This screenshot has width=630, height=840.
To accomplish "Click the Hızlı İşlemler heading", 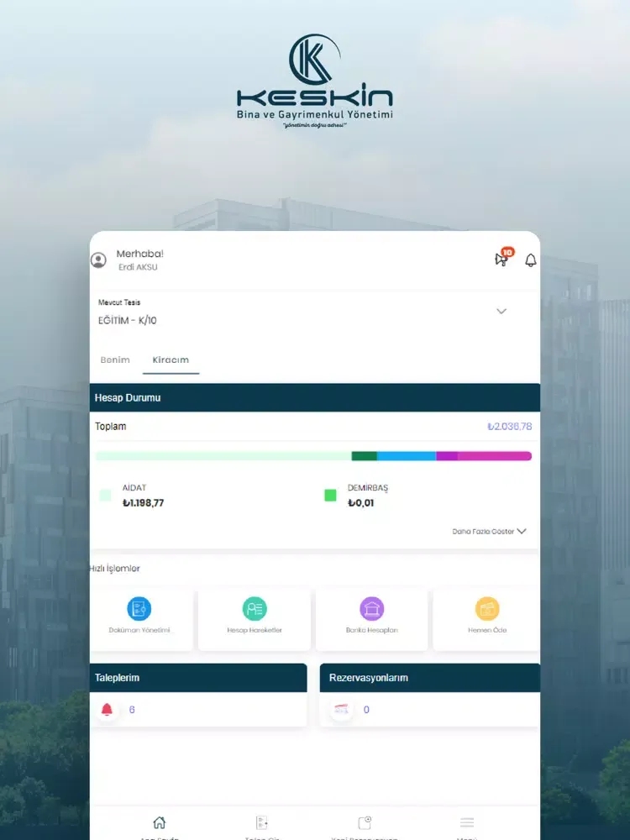I will (114, 569).
